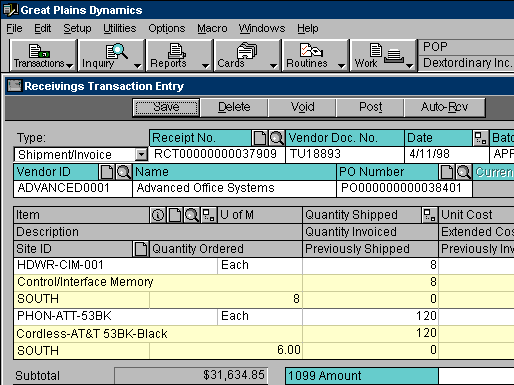Click the Delete button
The height and width of the screenshot is (385, 514).
[234, 107]
